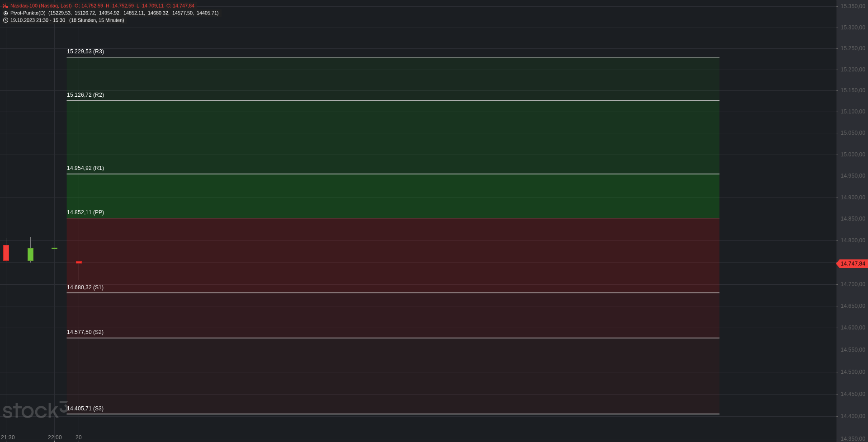The width and height of the screenshot is (868, 442).
Task: Click the Pivot-Punkte indicator circle icon
Action: click(5, 13)
